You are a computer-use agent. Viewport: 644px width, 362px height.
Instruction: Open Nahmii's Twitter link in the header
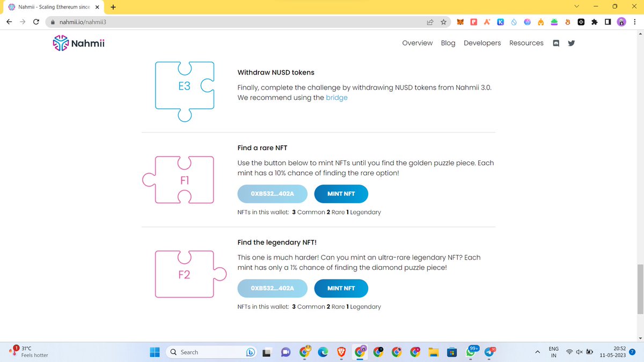coord(571,43)
